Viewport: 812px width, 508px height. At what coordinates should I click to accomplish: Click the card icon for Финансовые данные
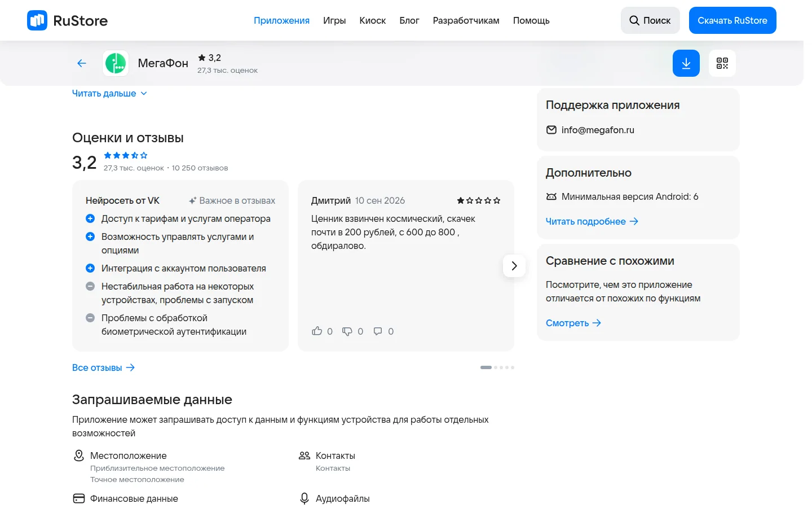coord(79,498)
